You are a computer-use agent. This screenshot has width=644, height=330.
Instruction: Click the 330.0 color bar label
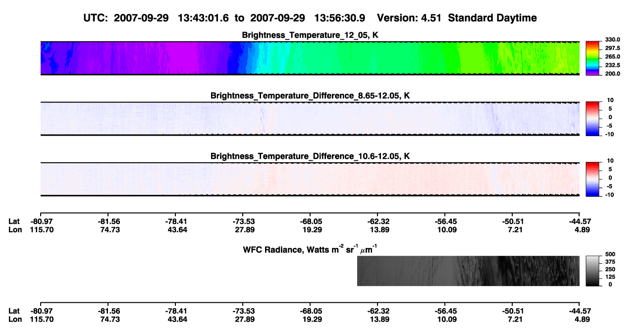tap(612, 40)
